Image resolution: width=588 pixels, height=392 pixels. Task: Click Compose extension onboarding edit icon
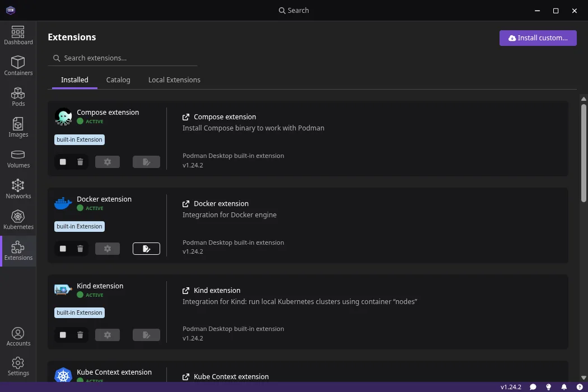[x=146, y=162]
